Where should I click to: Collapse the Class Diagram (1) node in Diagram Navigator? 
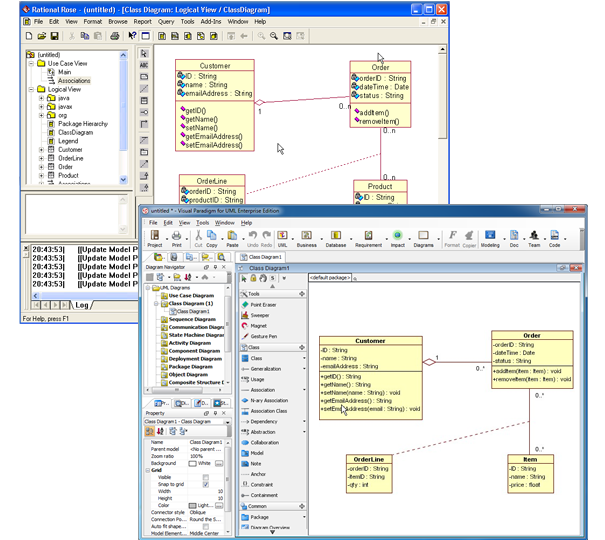coord(156,304)
